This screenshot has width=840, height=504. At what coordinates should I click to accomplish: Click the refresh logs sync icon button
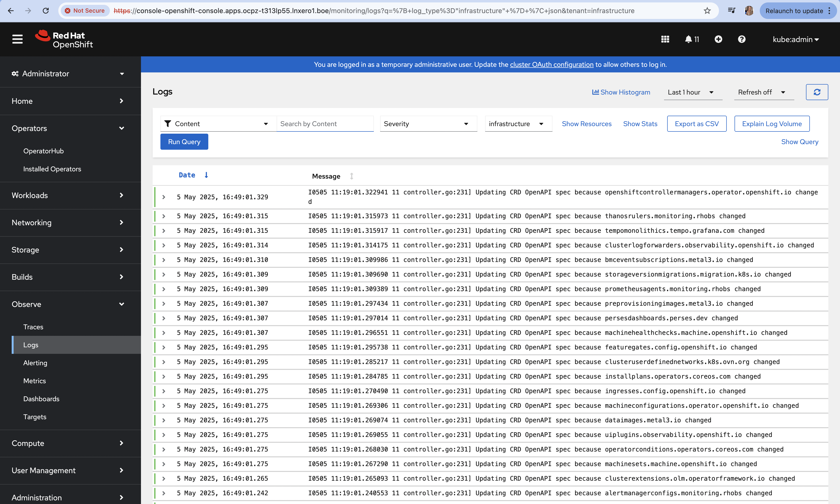coord(817,92)
